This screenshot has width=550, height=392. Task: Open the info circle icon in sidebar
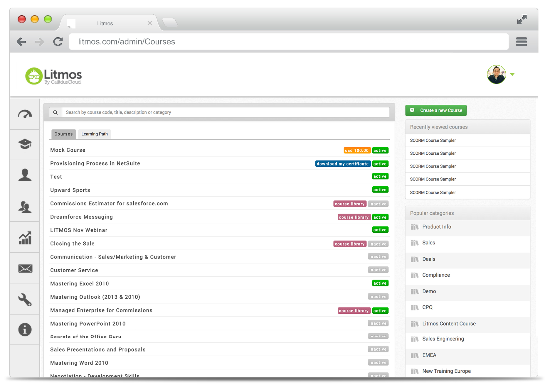point(25,330)
